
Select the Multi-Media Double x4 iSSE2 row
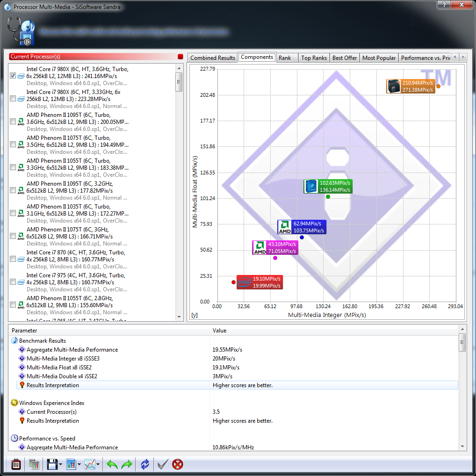238,376
